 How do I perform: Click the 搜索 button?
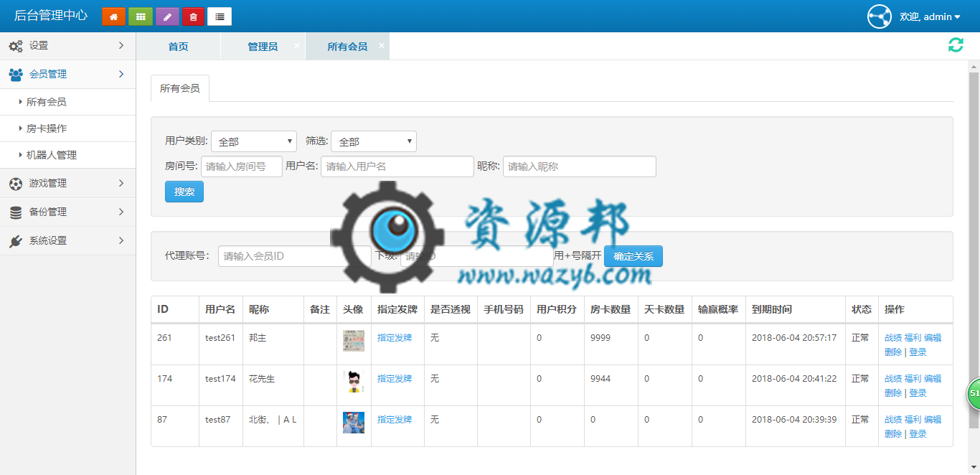click(184, 192)
